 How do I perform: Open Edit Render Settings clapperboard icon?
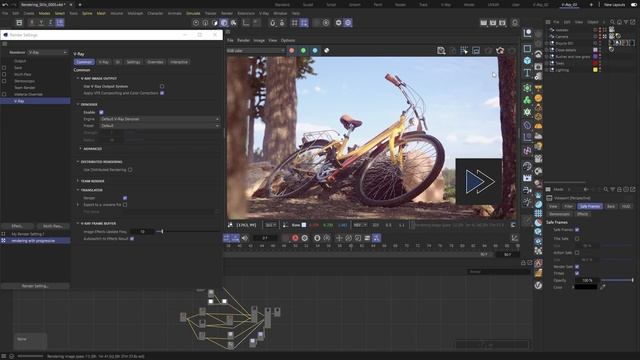click(x=502, y=22)
